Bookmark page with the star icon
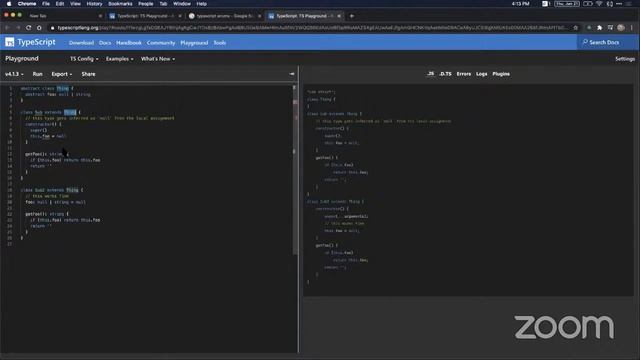Image resolution: width=640 pixels, height=360 pixels. tap(576, 28)
